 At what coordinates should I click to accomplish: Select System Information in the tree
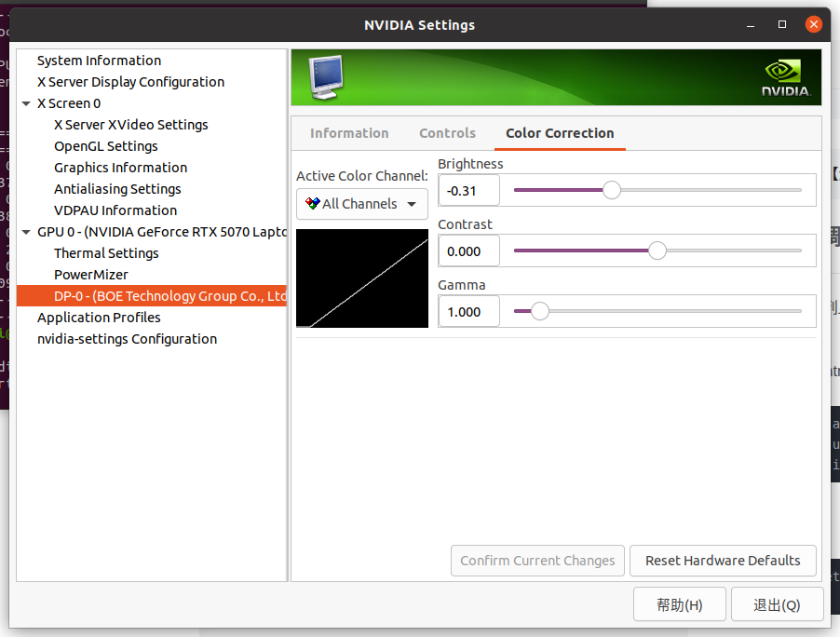click(99, 61)
